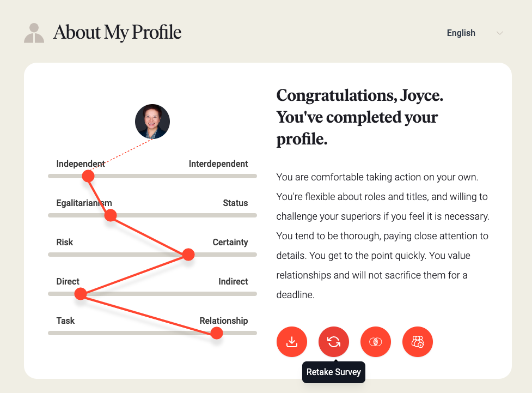
Task: Click the Interdependent label
Action: tap(218, 164)
